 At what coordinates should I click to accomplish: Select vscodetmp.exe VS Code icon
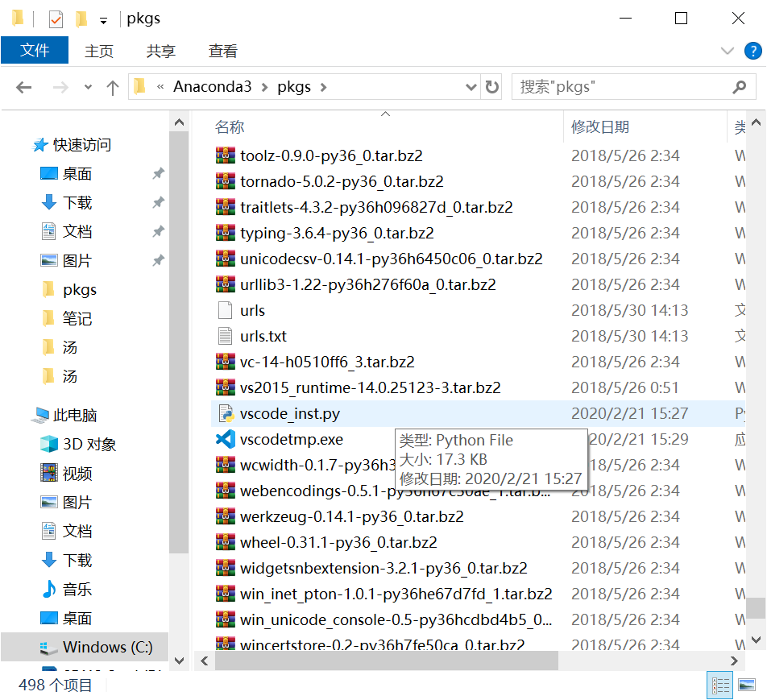[225, 439]
